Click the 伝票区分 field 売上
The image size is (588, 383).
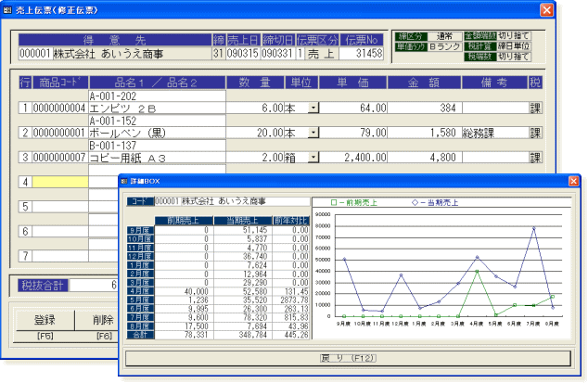pyautogui.click(x=321, y=54)
